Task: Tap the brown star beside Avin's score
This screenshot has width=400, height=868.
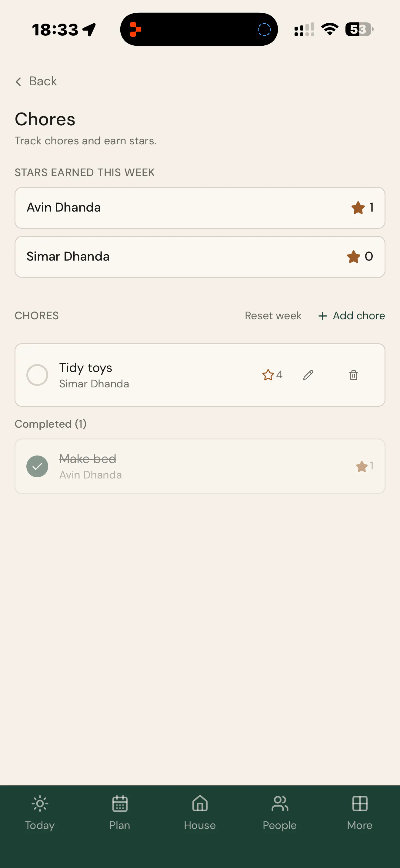Action: click(x=358, y=208)
